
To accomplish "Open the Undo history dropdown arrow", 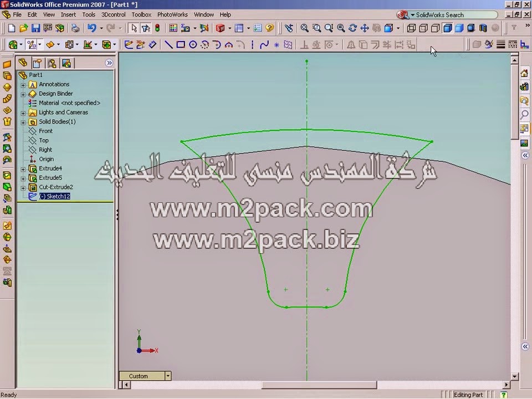I will point(101,28).
